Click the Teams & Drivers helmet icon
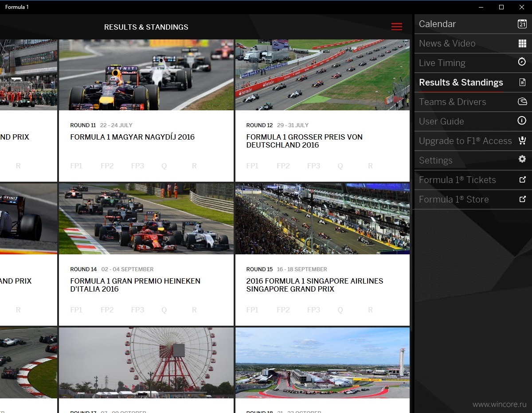Image resolution: width=532 pixels, height=413 pixels. tap(522, 102)
